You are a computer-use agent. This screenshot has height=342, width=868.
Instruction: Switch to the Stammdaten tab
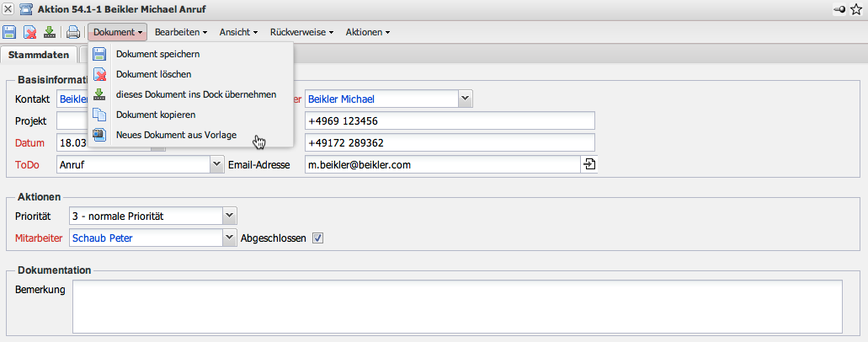click(x=39, y=55)
